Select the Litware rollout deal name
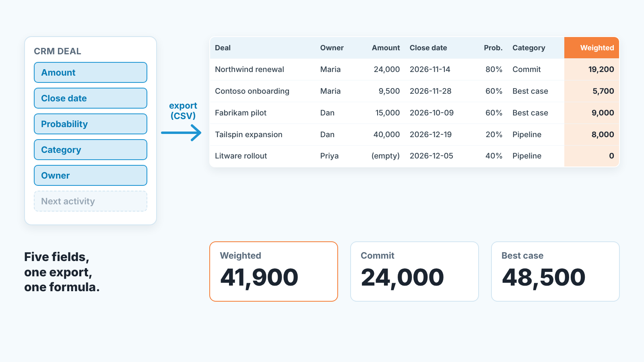This screenshot has width=644, height=362. coord(241,156)
